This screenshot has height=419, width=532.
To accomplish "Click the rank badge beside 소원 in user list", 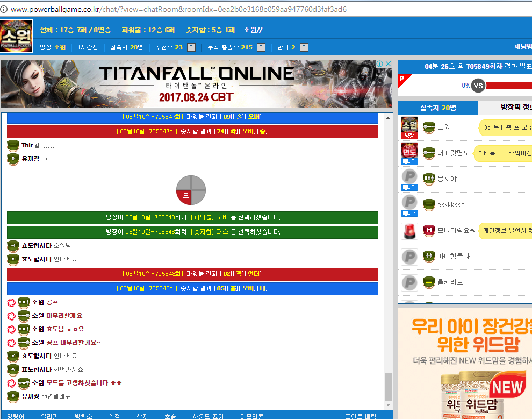I will click(429, 127).
